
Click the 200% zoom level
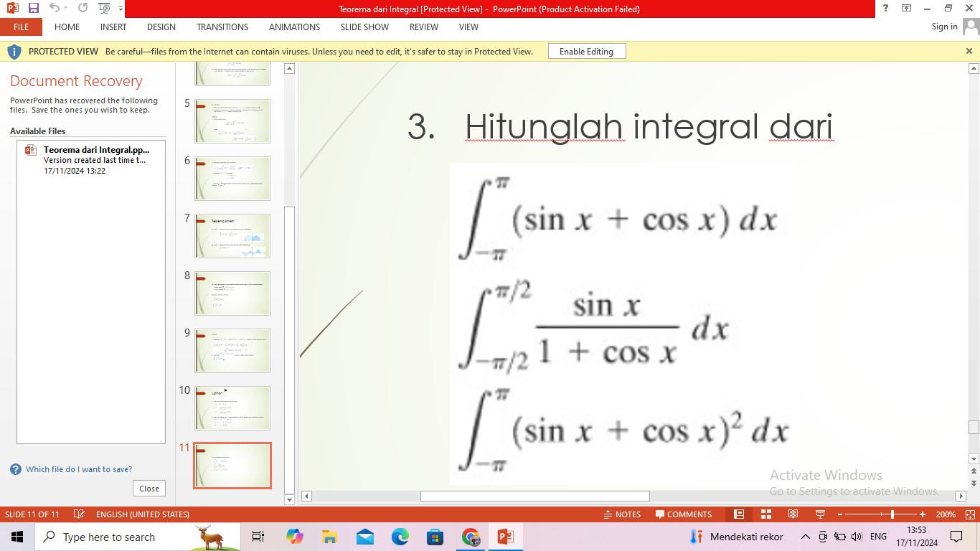tap(946, 514)
